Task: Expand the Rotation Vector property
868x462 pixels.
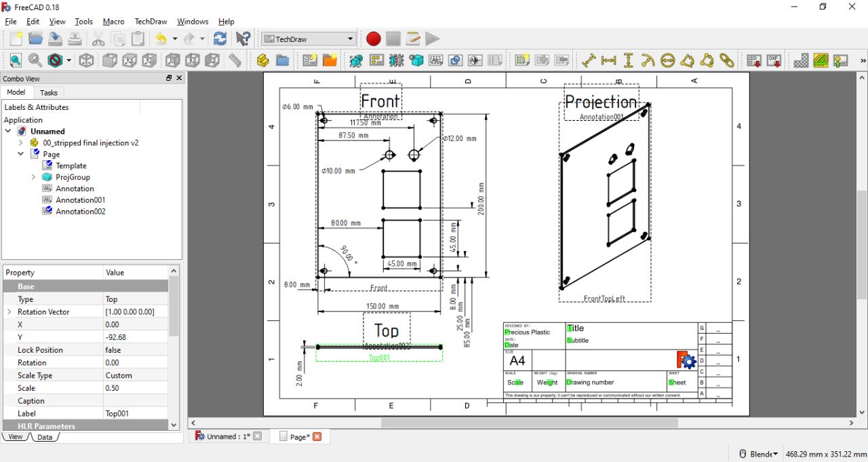Action: 9,312
